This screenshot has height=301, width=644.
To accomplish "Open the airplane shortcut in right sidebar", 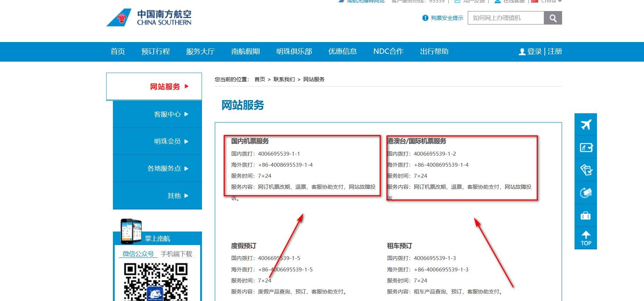I will (586, 125).
